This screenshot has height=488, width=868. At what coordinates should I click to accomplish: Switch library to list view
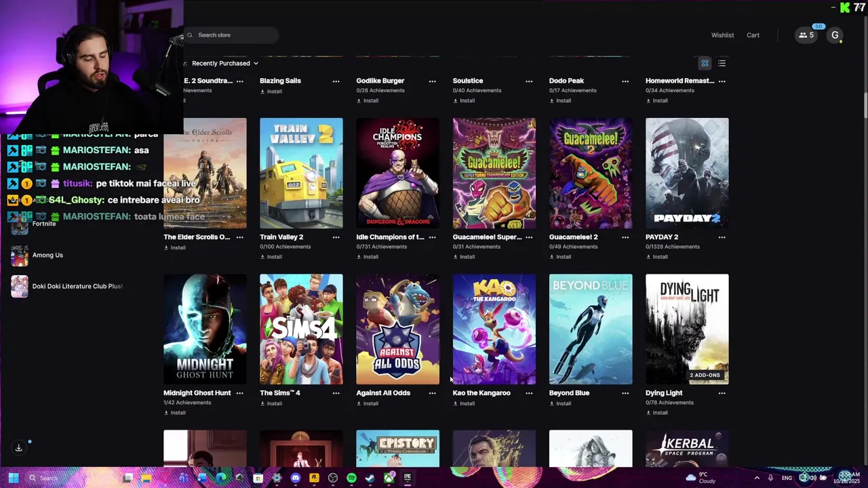(722, 63)
